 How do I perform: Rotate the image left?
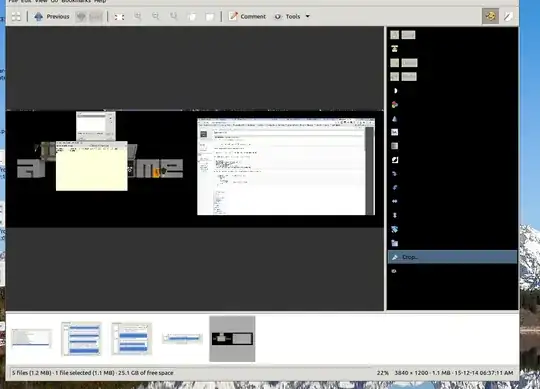395,187
